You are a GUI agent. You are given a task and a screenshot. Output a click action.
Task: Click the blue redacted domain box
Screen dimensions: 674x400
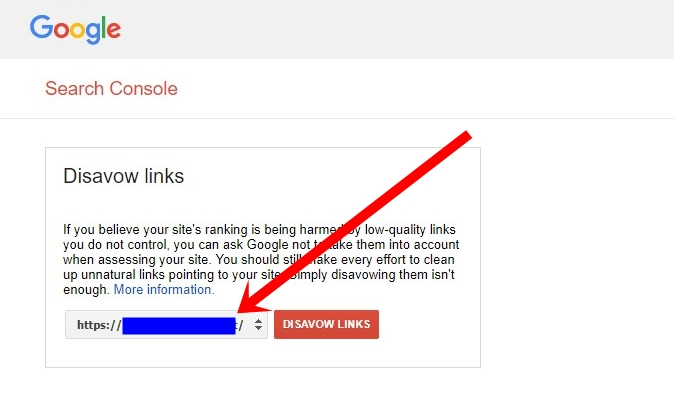coord(179,326)
